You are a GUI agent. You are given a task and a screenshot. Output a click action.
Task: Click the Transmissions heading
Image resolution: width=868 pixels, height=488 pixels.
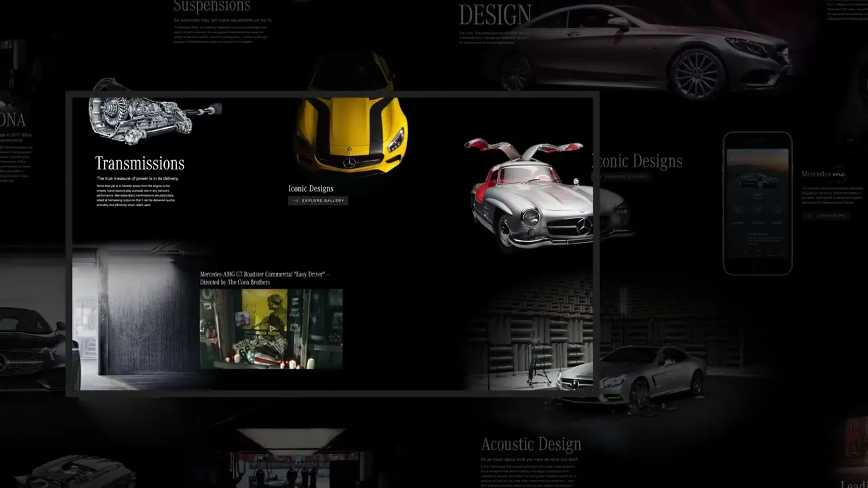coord(140,163)
